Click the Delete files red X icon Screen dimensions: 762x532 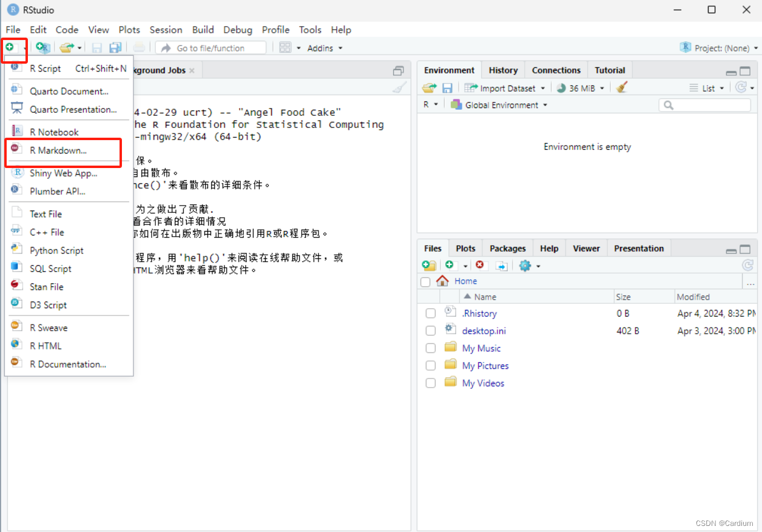480,265
